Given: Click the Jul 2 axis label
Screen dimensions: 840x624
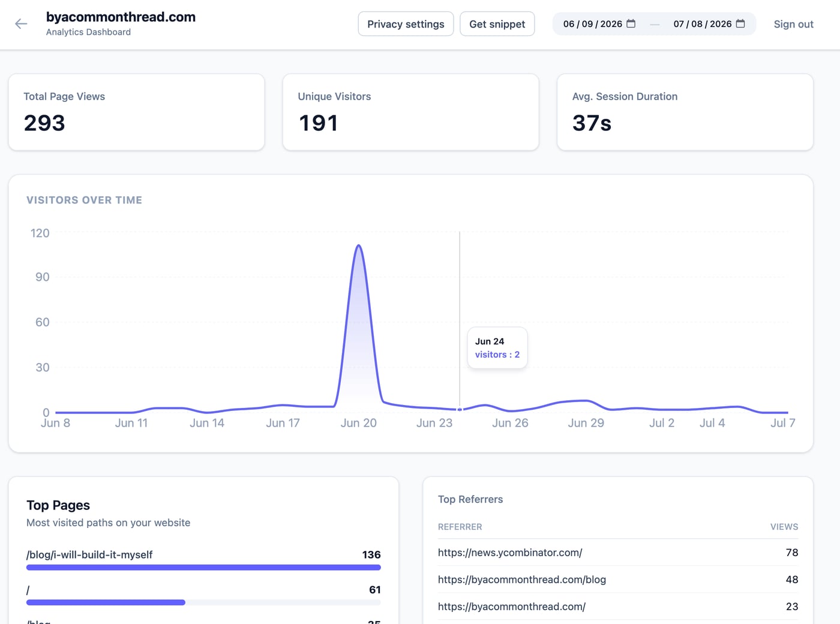Looking at the screenshot, I should tap(662, 423).
